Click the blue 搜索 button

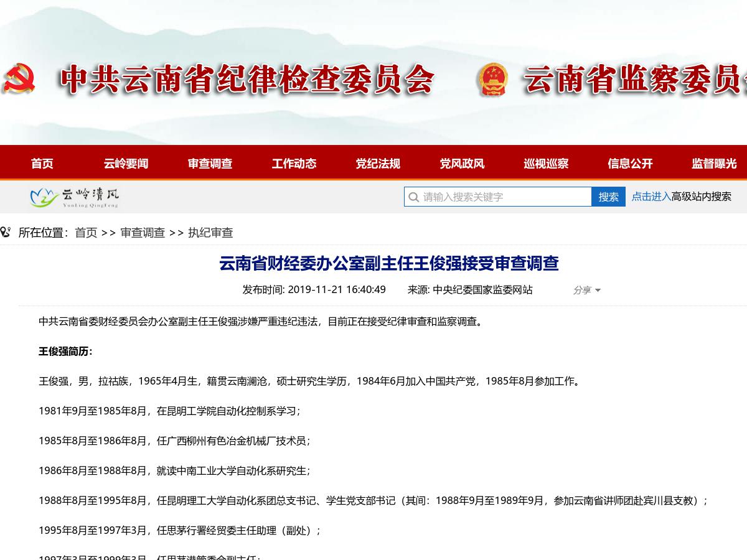point(608,197)
